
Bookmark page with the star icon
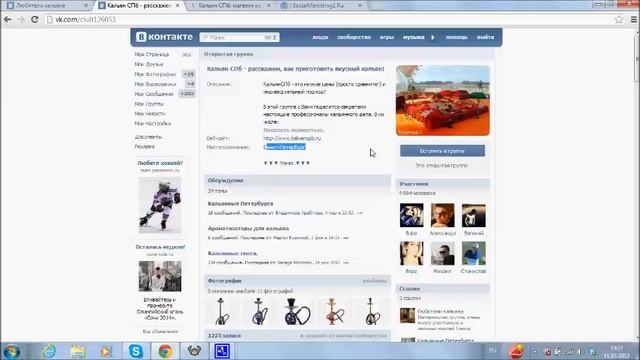coord(619,19)
